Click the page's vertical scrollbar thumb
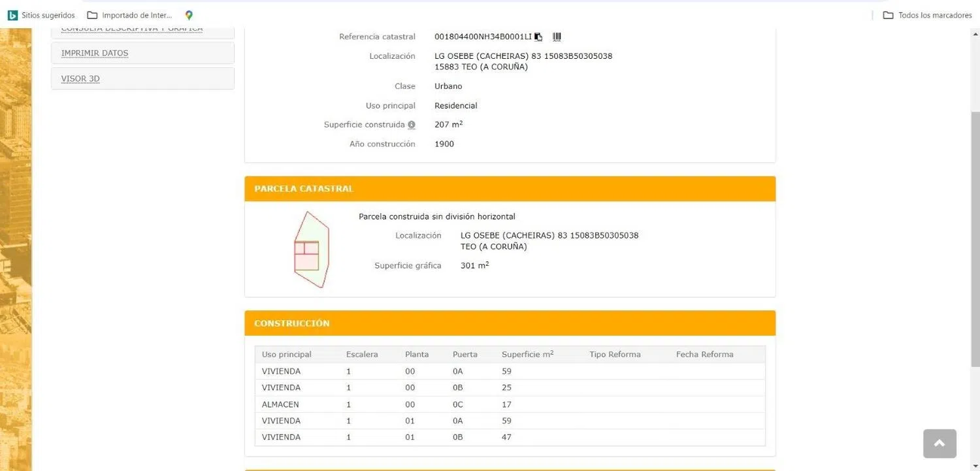The image size is (980, 471). point(975,235)
